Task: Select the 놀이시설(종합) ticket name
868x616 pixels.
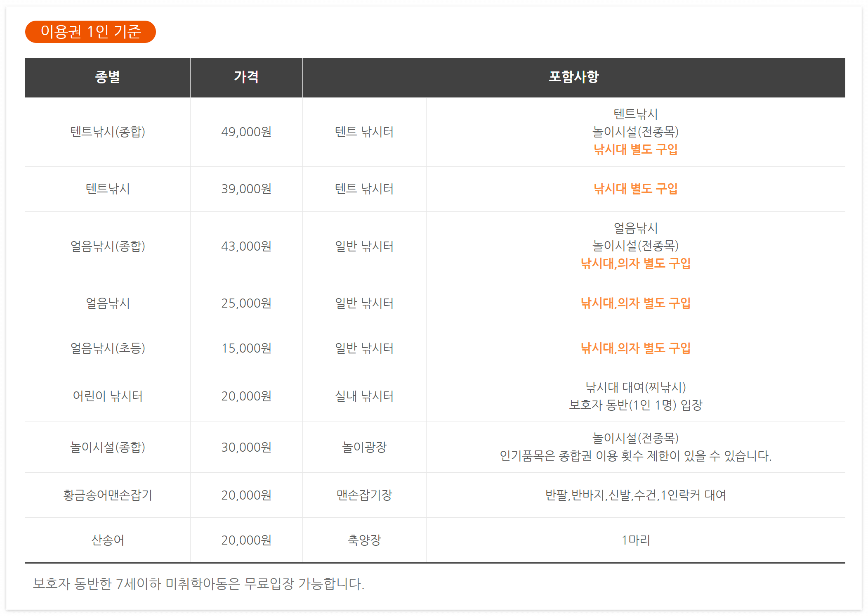Action: (x=107, y=447)
